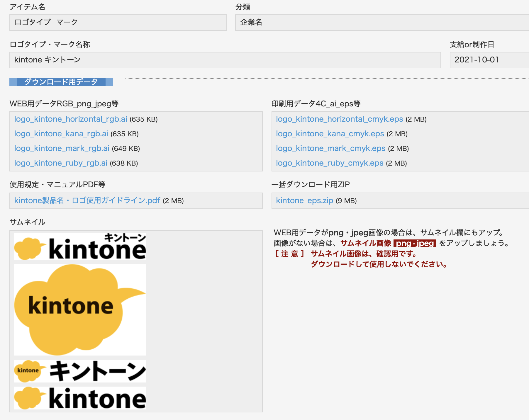529x420 pixels.
Task: Download logo_kintone_kana_cmyk.eps
Action: click(330, 134)
